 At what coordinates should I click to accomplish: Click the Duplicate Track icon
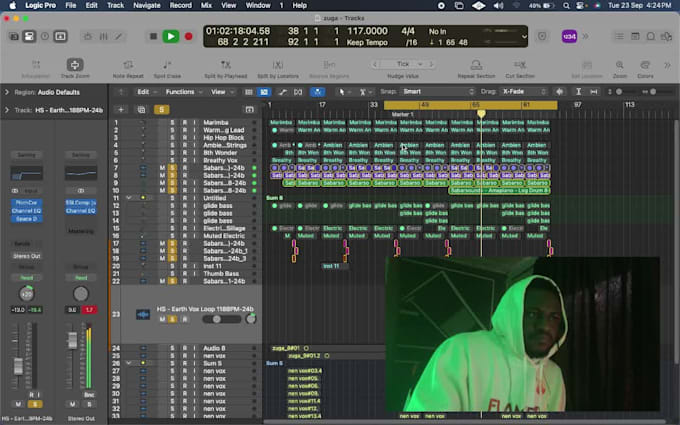tap(141, 110)
